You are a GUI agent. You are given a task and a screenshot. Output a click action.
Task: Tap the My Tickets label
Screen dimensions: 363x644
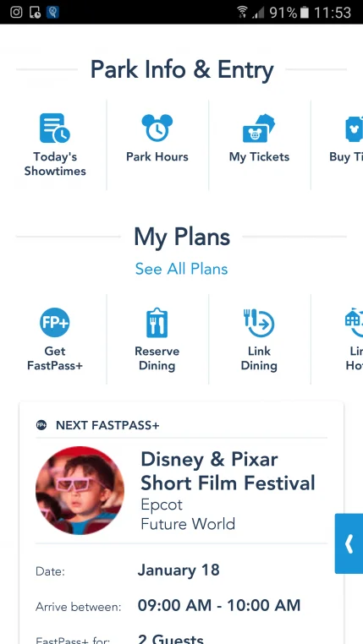pos(259,157)
